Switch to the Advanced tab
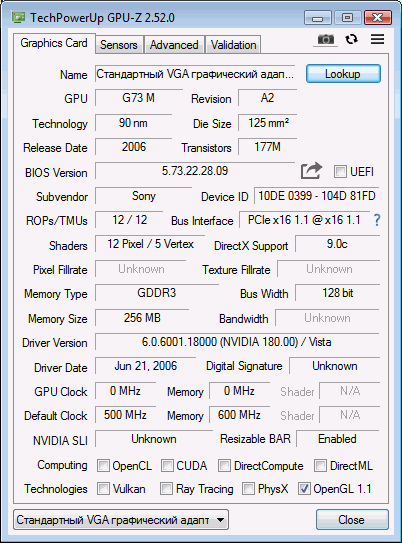Image resolution: width=402 pixels, height=543 pixels. click(174, 45)
